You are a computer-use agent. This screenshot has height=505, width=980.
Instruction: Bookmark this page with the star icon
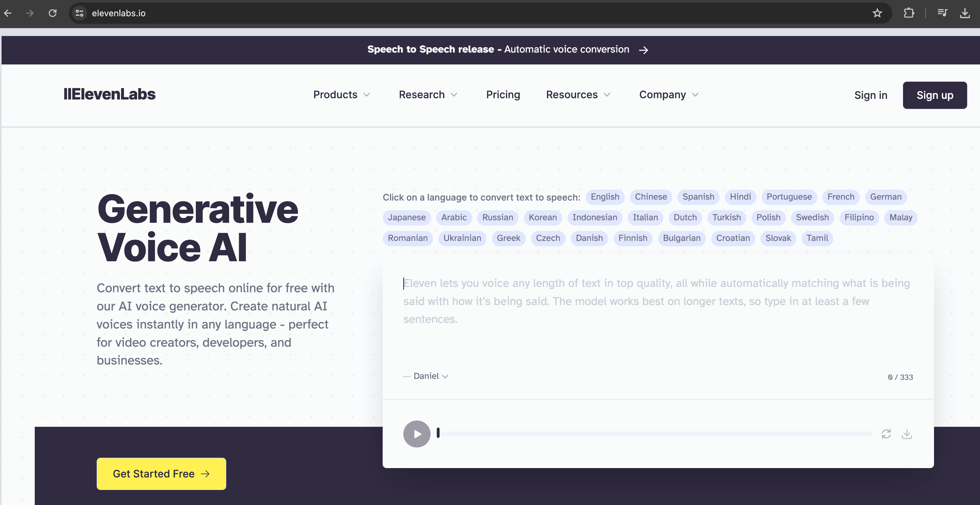(877, 13)
